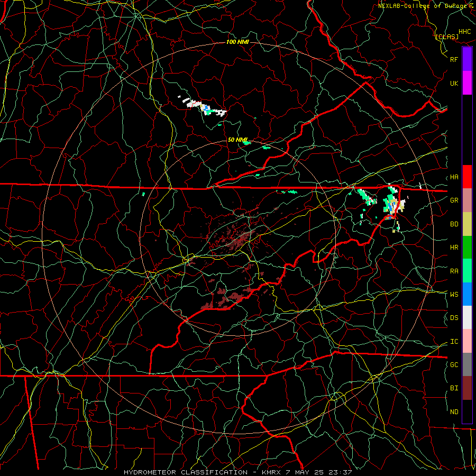Click the BD legend label
This screenshot has width=476, height=476.
coord(454,224)
